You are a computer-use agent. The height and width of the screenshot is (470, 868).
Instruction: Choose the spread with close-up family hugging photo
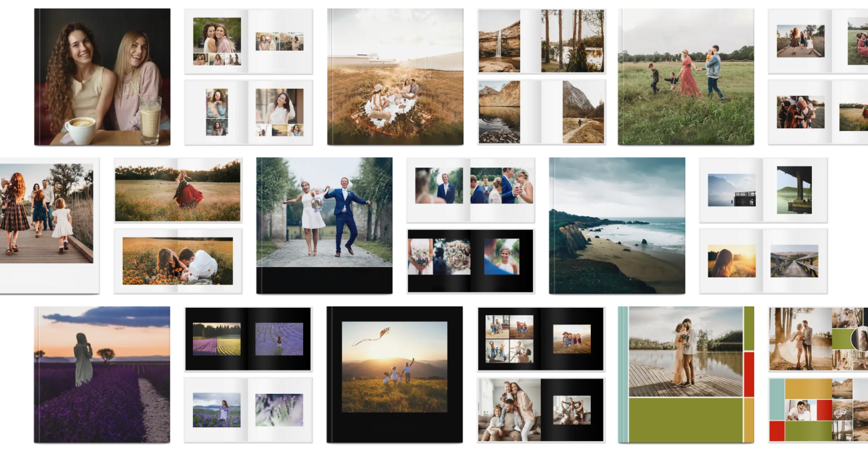(819, 112)
